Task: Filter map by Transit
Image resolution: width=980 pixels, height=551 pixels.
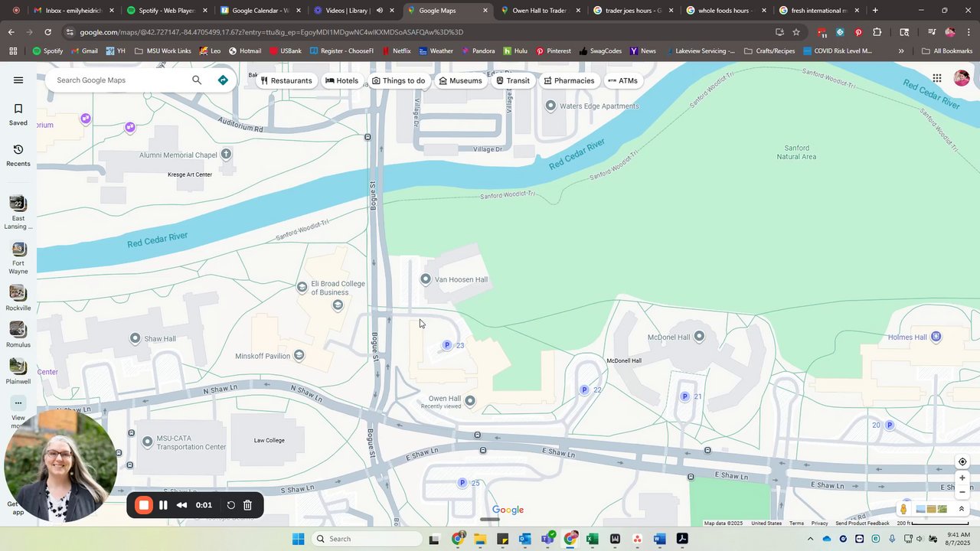Action: pos(513,80)
